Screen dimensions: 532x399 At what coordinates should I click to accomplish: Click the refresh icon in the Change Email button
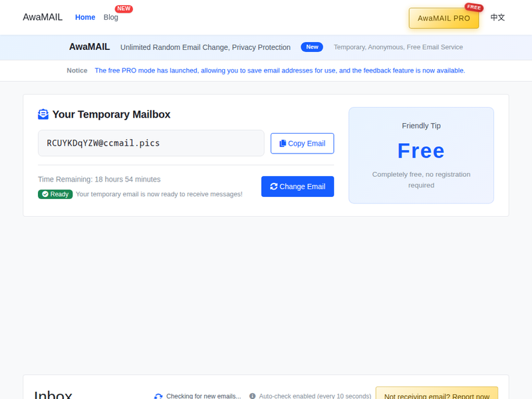[x=273, y=187]
